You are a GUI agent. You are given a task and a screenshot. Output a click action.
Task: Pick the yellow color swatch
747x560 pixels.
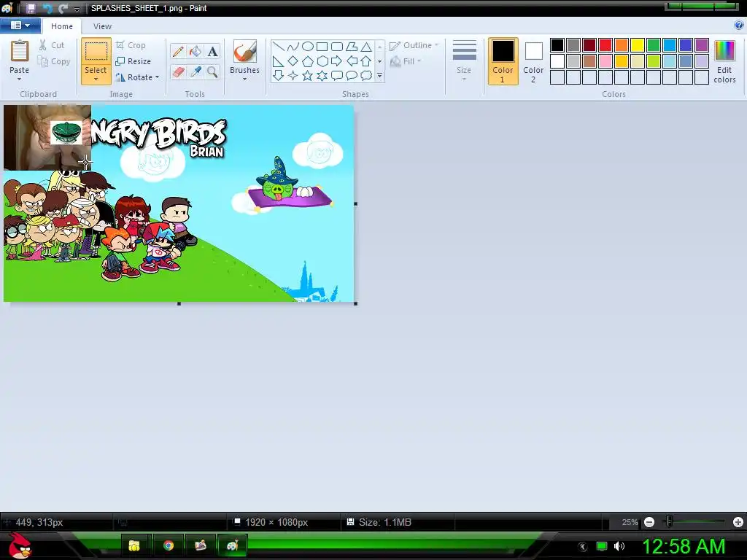click(x=638, y=45)
